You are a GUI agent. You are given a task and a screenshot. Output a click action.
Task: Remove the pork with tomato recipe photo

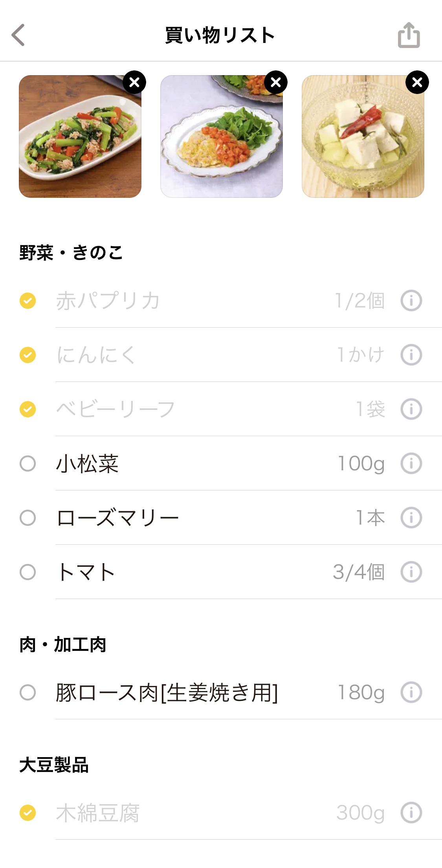point(276,82)
